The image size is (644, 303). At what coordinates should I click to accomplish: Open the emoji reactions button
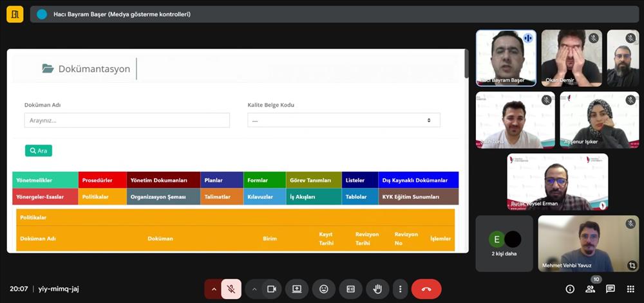(324, 289)
